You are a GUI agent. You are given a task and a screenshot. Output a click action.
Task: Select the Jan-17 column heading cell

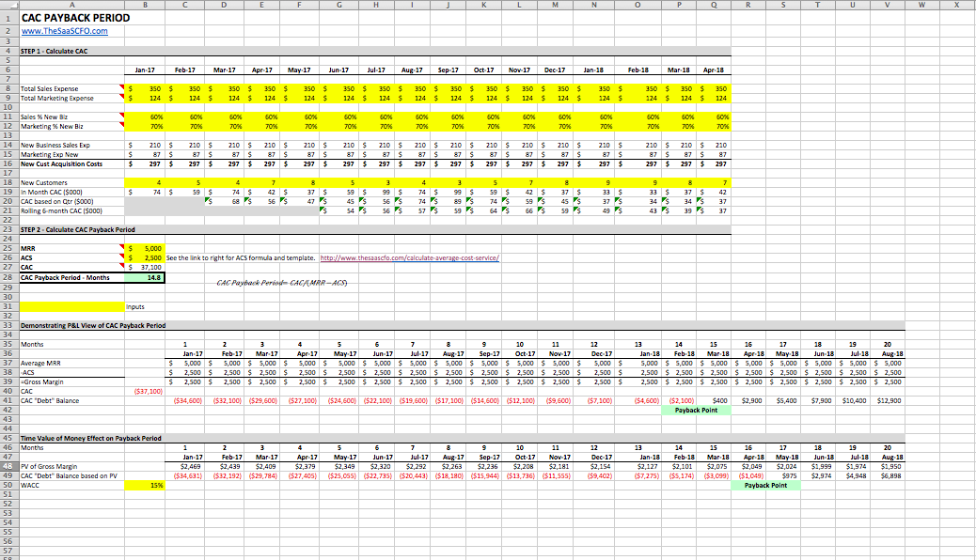146,69
